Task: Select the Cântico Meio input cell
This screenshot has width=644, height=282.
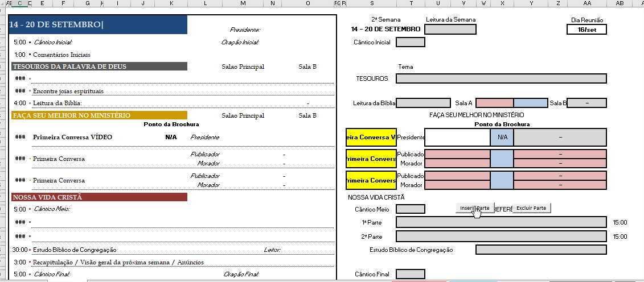Action: 411,209
